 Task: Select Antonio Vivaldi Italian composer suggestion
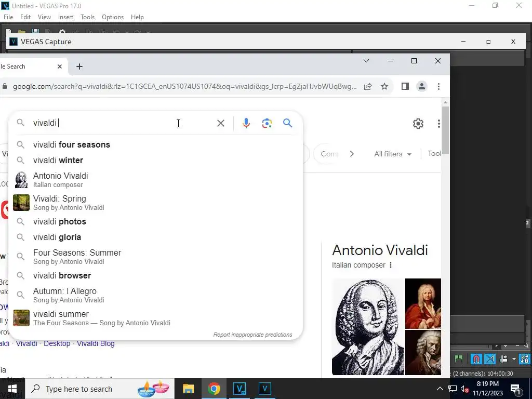pyautogui.click(x=156, y=180)
